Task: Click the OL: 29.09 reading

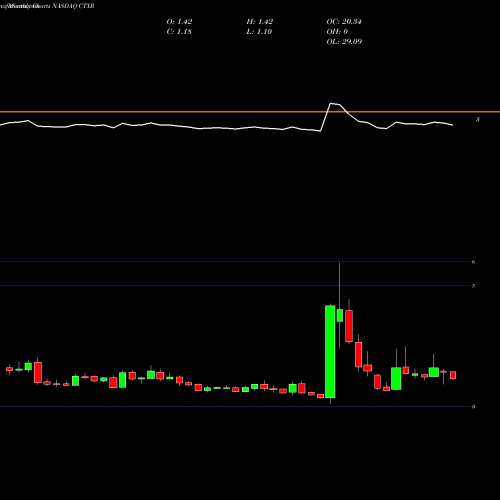Action: 344,42
